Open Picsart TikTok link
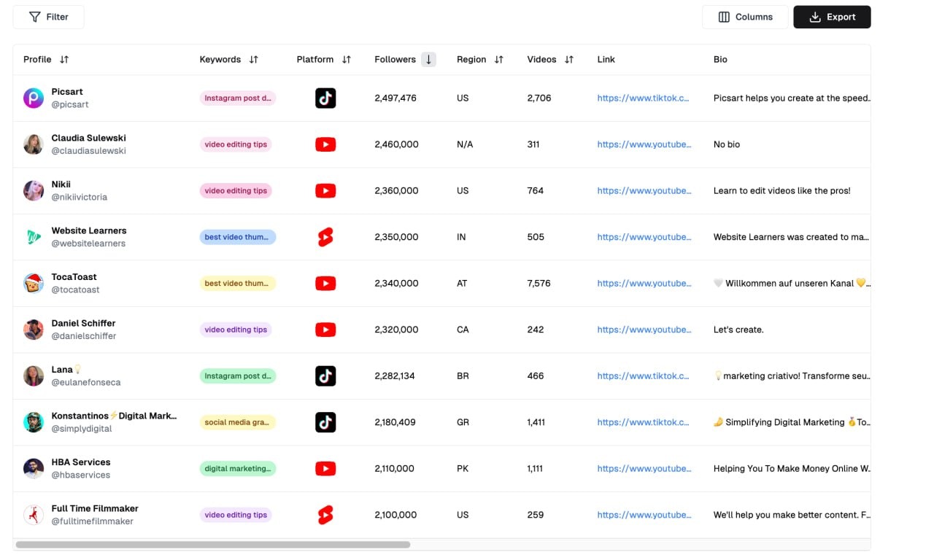Viewport: 934px width, 560px height. tap(643, 98)
